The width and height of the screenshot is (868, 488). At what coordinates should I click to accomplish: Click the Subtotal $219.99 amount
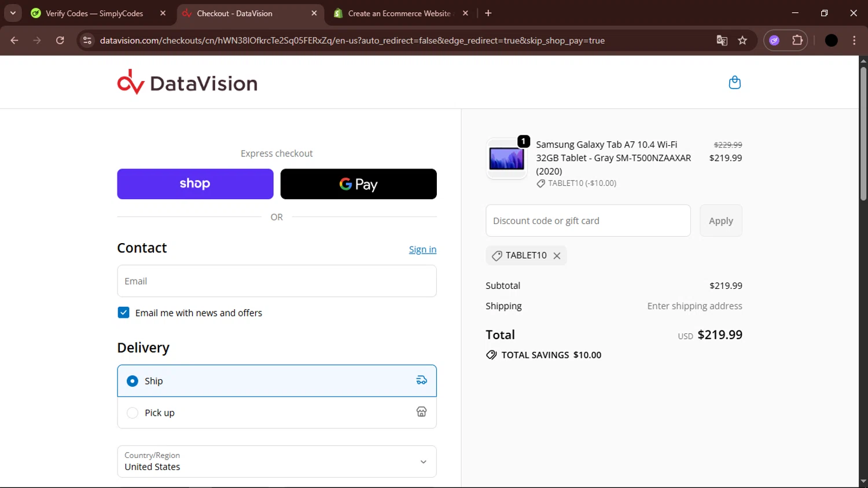pyautogui.click(x=726, y=286)
